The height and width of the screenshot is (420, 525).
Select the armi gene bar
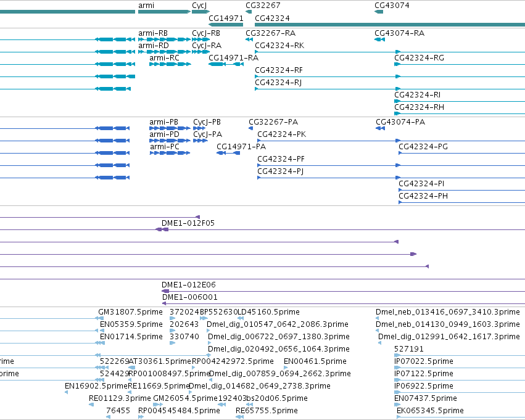[164, 12]
